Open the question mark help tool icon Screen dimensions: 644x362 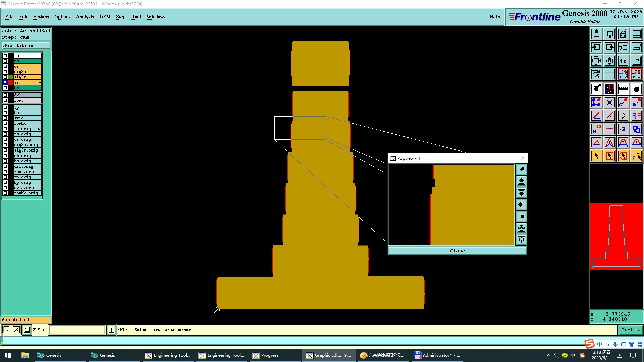pos(636,61)
